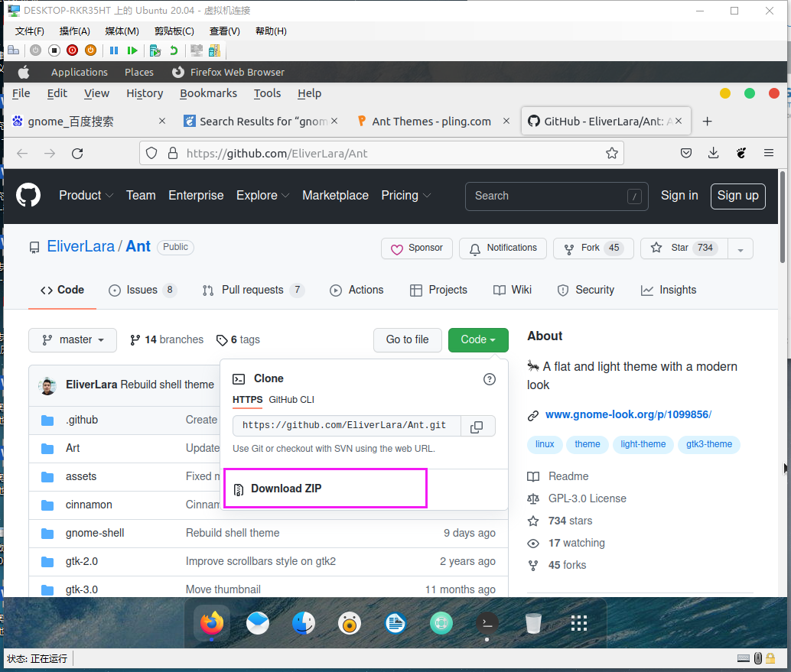This screenshot has height=672, width=791.
Task: Expand the master branch dropdown
Action: pos(73,339)
